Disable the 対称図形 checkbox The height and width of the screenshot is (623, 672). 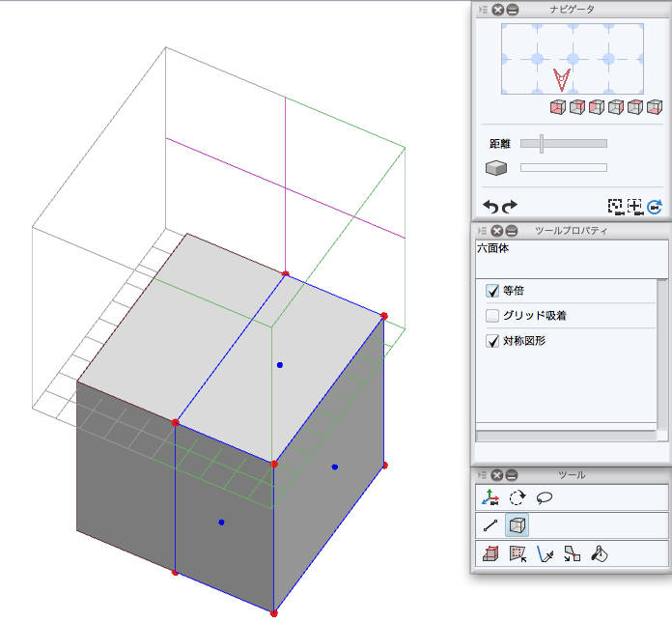tap(492, 341)
